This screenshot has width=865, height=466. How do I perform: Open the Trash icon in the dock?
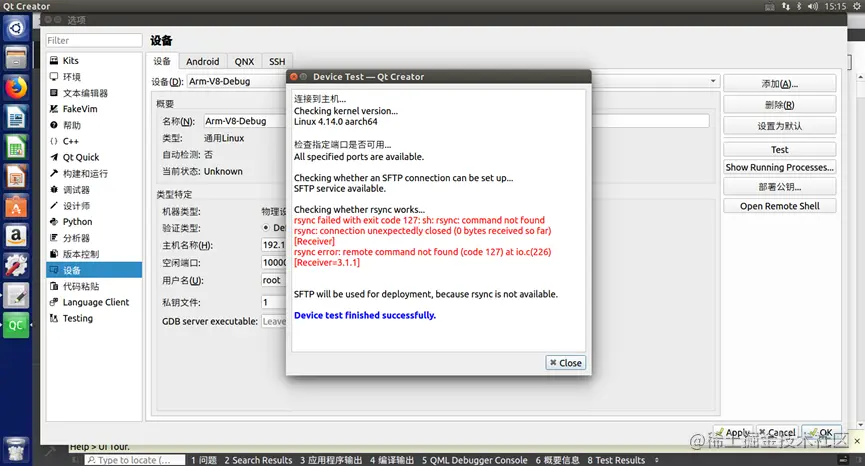(x=16, y=449)
